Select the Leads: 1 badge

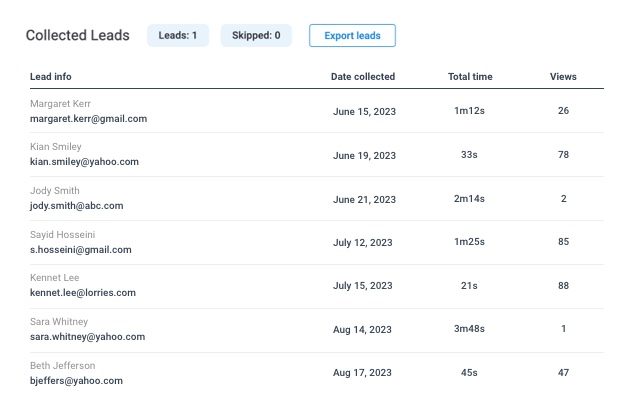tap(178, 36)
